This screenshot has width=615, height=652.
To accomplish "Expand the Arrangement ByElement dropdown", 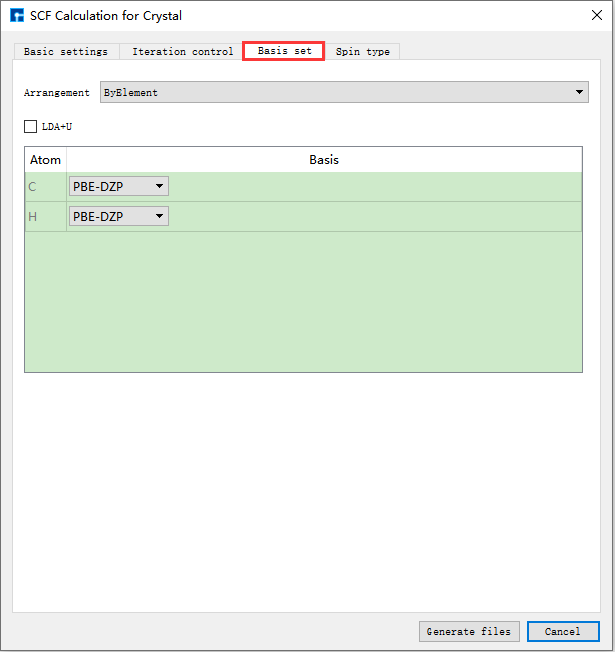I will tap(344, 93).
